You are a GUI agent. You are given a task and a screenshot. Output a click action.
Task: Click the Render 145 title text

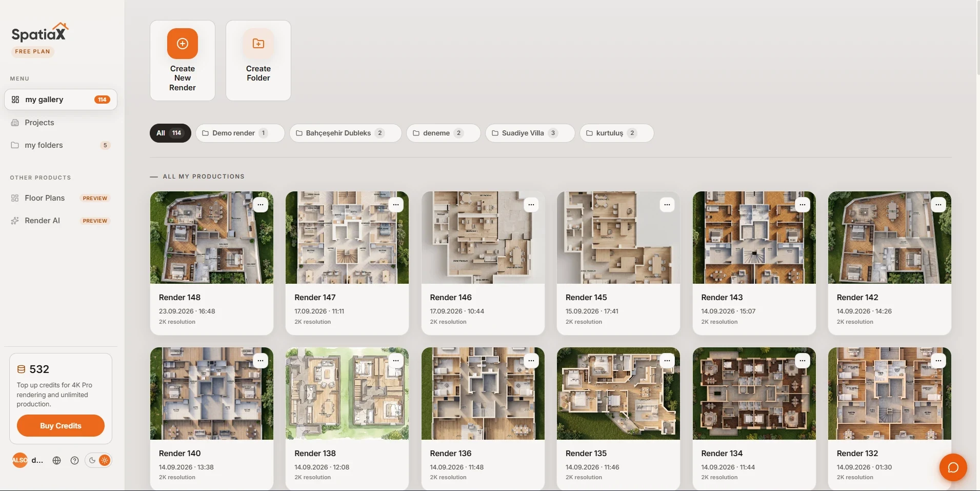click(x=586, y=298)
